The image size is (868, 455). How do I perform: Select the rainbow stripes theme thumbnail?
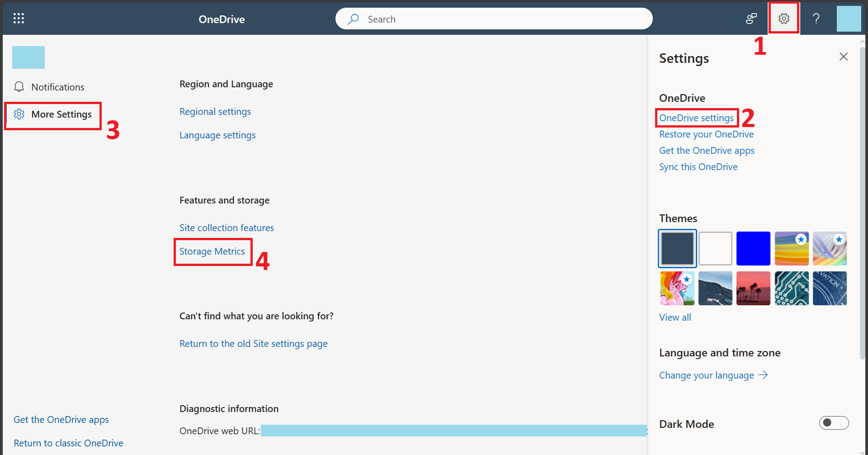pos(792,249)
